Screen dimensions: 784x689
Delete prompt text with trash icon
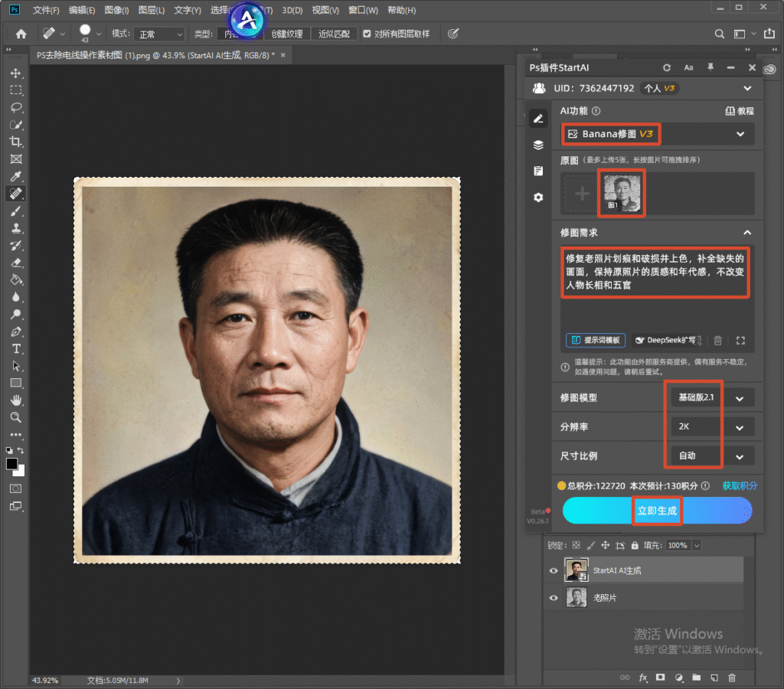tap(718, 341)
